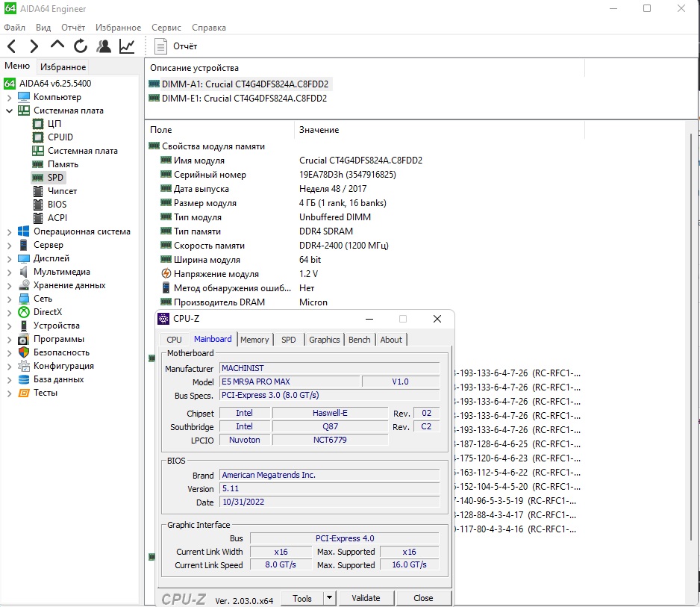Open the Отчёт menu in menu bar

point(73,27)
